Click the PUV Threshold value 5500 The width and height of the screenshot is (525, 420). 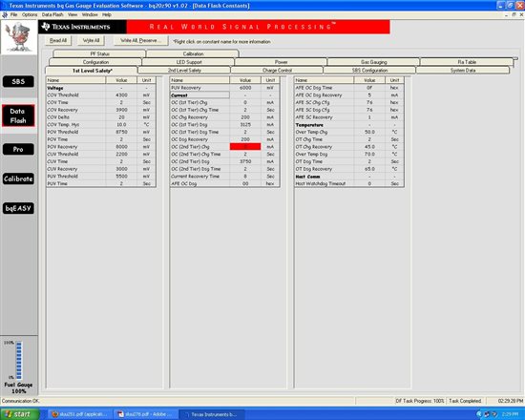[x=121, y=177]
